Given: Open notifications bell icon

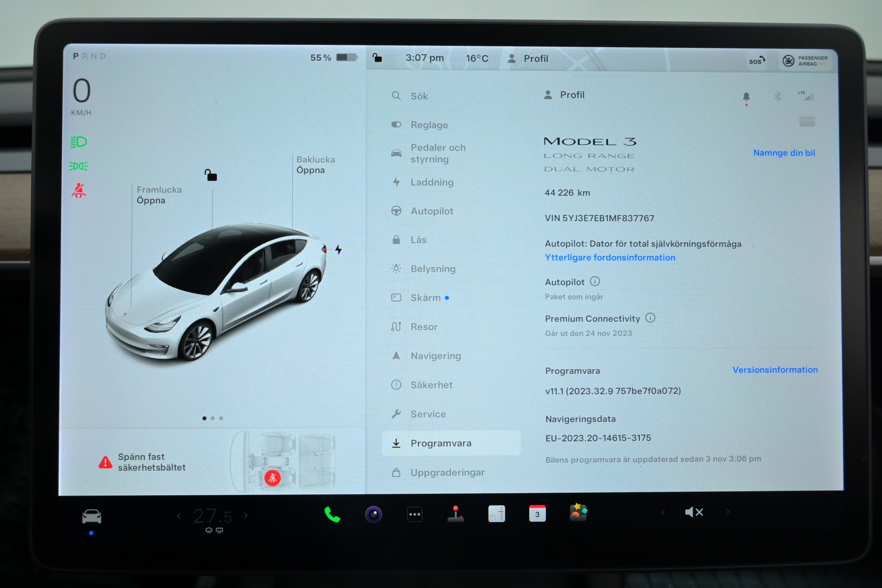Looking at the screenshot, I should pos(746,97).
